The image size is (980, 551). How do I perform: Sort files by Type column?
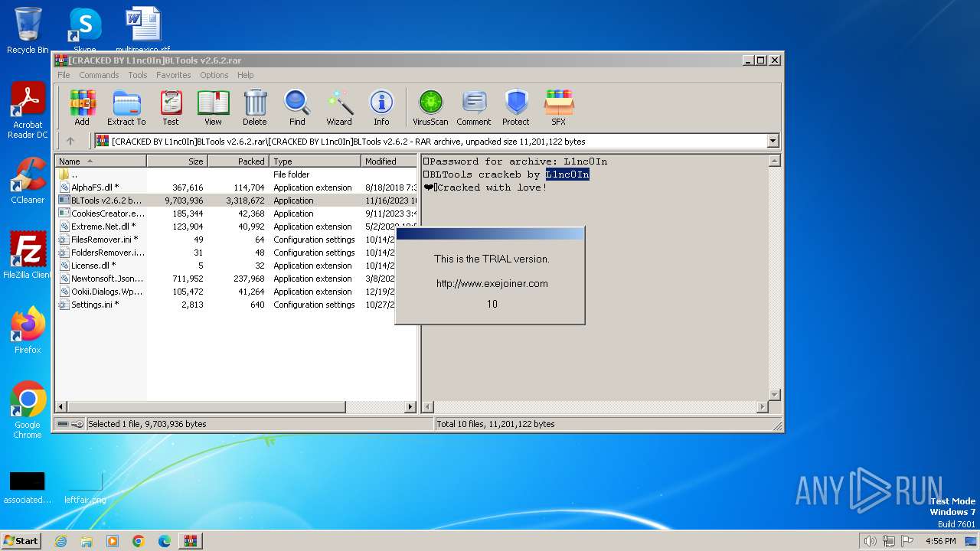(315, 161)
